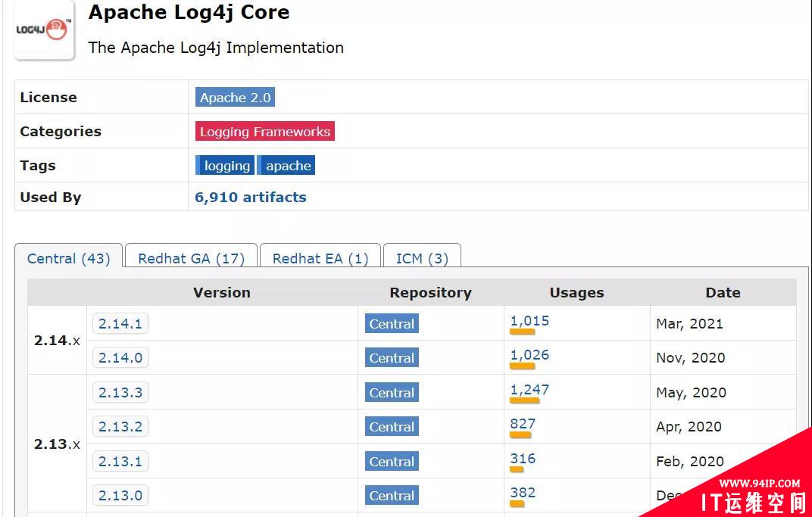This screenshot has width=812, height=517.
Task: Click the Version column header
Action: coord(222,292)
